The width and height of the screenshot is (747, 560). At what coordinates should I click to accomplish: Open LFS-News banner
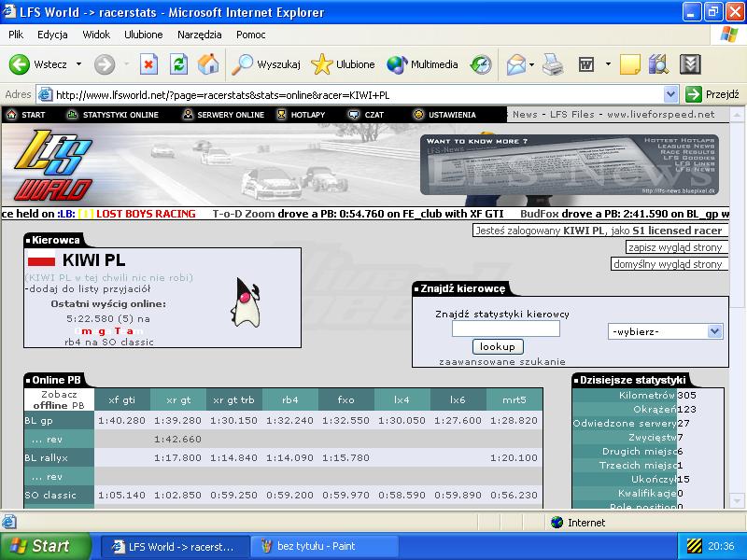pos(570,164)
